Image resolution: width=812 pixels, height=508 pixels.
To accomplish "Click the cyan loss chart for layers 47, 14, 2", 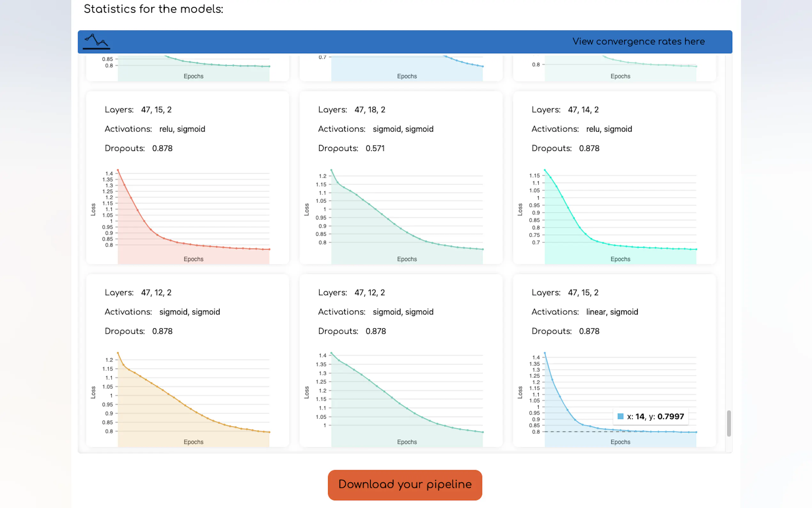I will [x=620, y=215].
